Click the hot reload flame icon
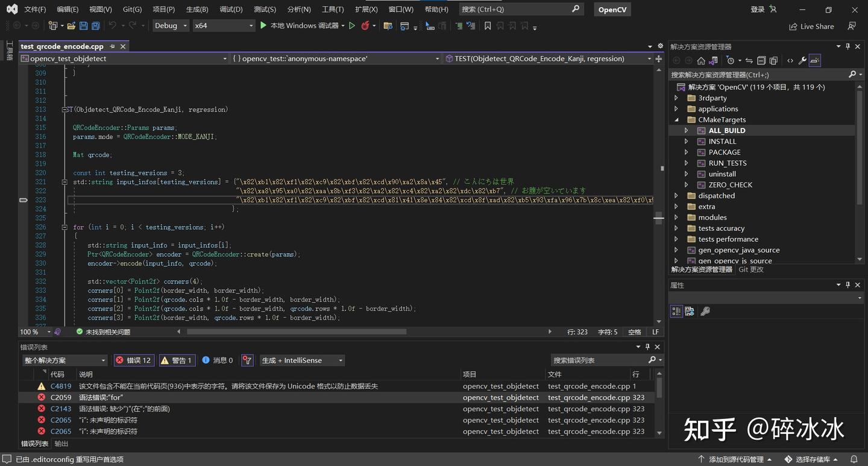This screenshot has height=466, width=868. (365, 26)
